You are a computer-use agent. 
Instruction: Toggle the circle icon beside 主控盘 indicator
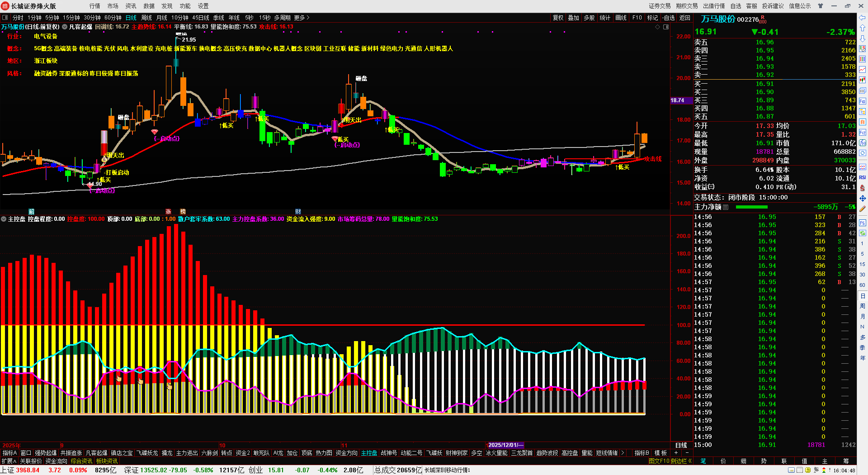(4, 219)
